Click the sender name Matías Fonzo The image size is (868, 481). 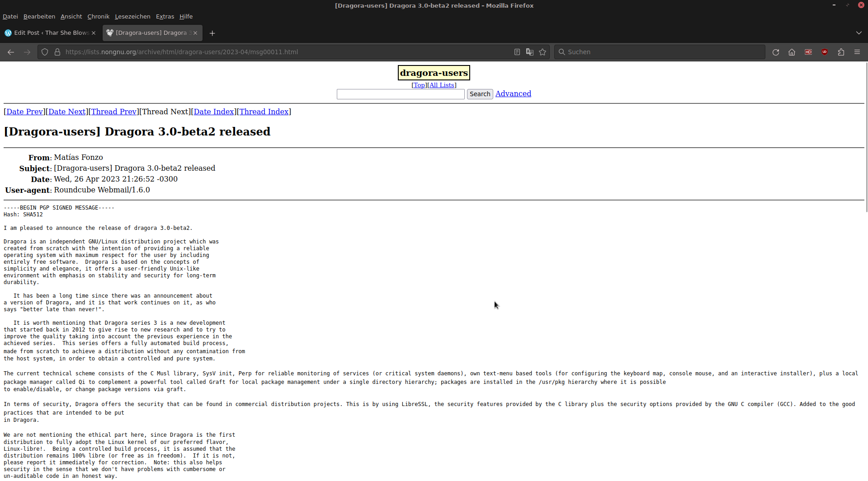(x=79, y=157)
